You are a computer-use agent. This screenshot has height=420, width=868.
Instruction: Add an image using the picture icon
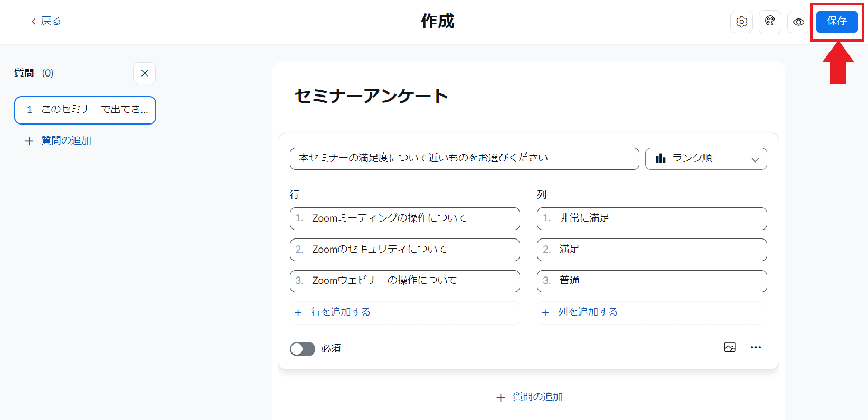pos(730,347)
